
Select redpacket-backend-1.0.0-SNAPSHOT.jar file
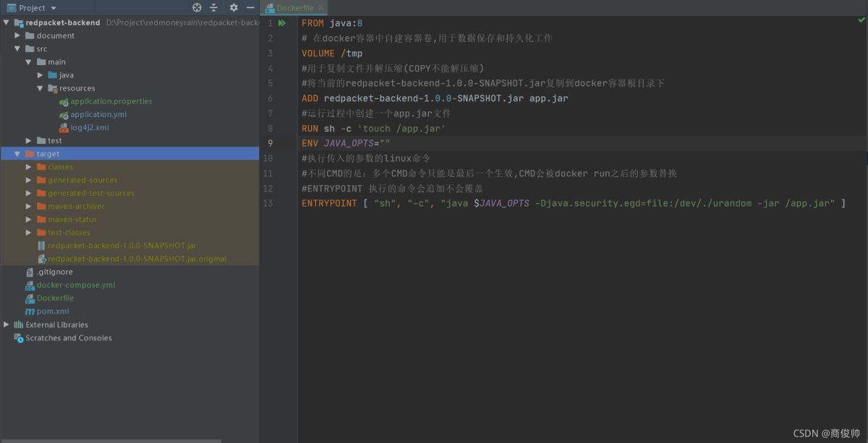[122, 246]
